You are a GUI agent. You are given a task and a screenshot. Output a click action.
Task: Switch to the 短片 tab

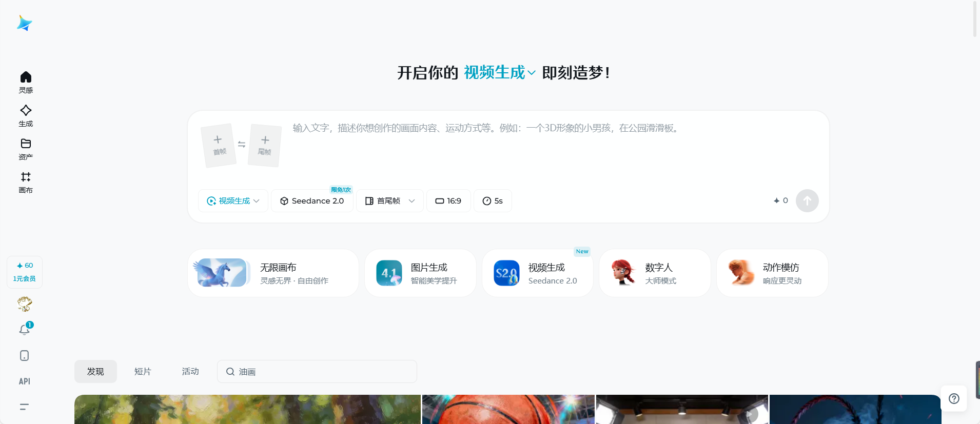(143, 372)
